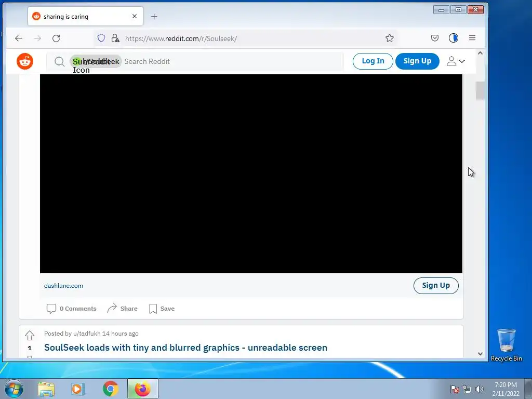Click the vertical scrollbar thumb
Viewport: 532px width, 399px height.
click(x=480, y=91)
